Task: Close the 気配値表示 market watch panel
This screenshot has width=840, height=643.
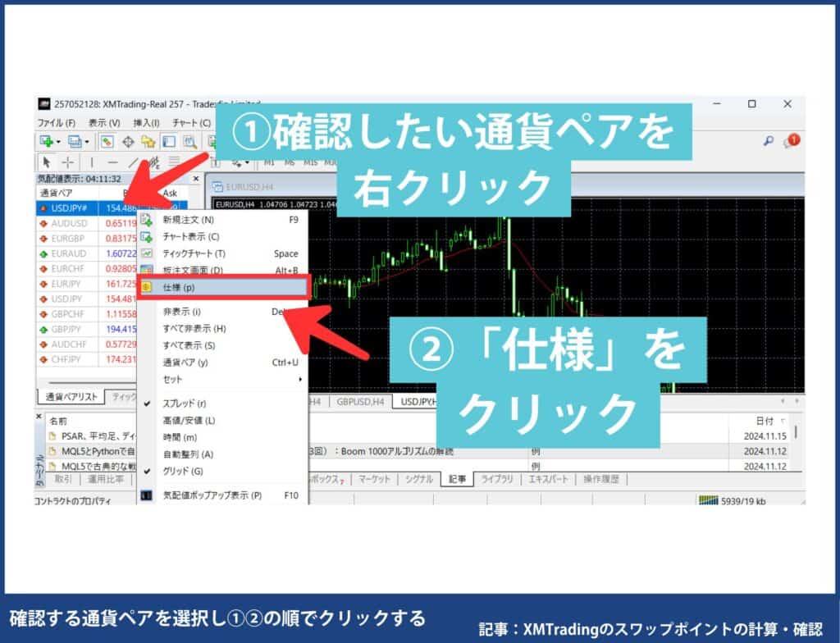Action: pyautogui.click(x=196, y=179)
